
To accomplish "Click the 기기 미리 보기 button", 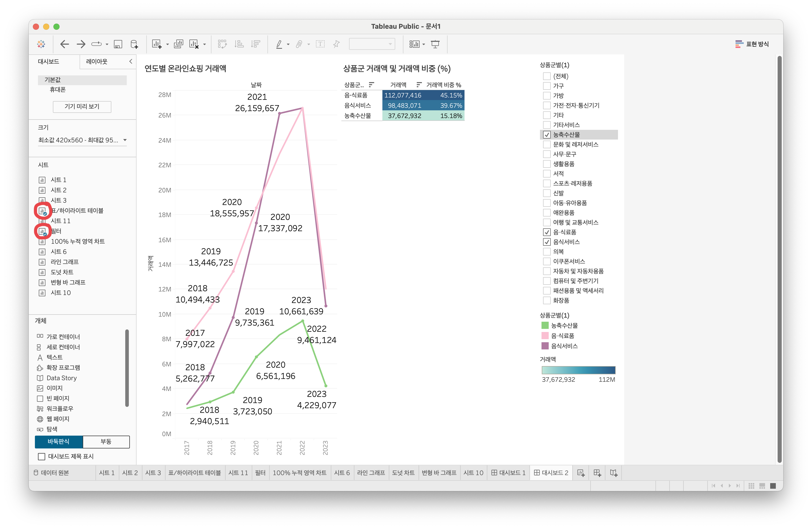I will (x=82, y=106).
